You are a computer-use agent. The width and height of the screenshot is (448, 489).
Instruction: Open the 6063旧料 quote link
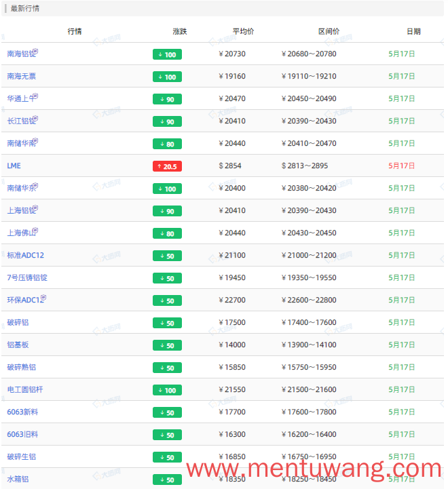(x=22, y=435)
